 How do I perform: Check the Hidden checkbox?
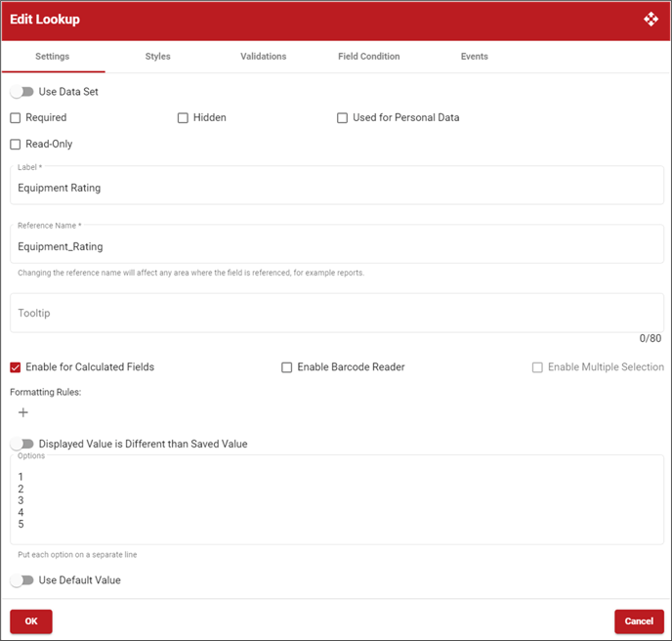[183, 118]
